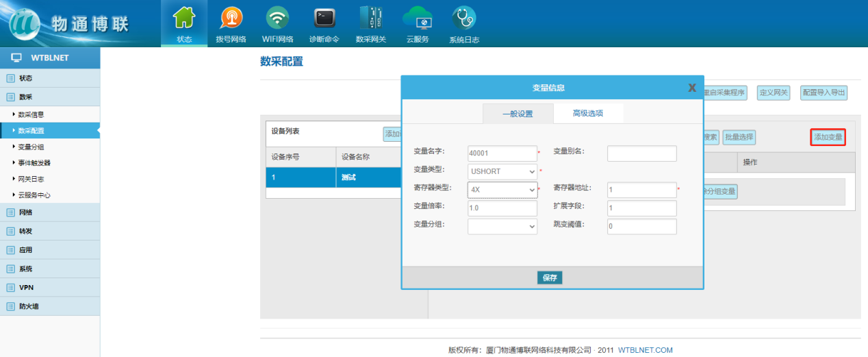868x357 pixels.
Task: Expand the 变量分组 dropdown
Action: coord(502,226)
